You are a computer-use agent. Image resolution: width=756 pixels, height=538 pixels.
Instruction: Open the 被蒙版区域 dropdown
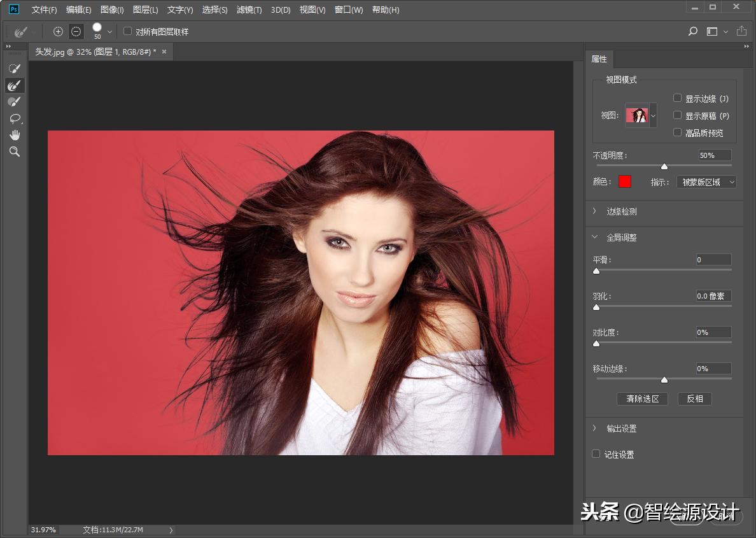tap(706, 182)
